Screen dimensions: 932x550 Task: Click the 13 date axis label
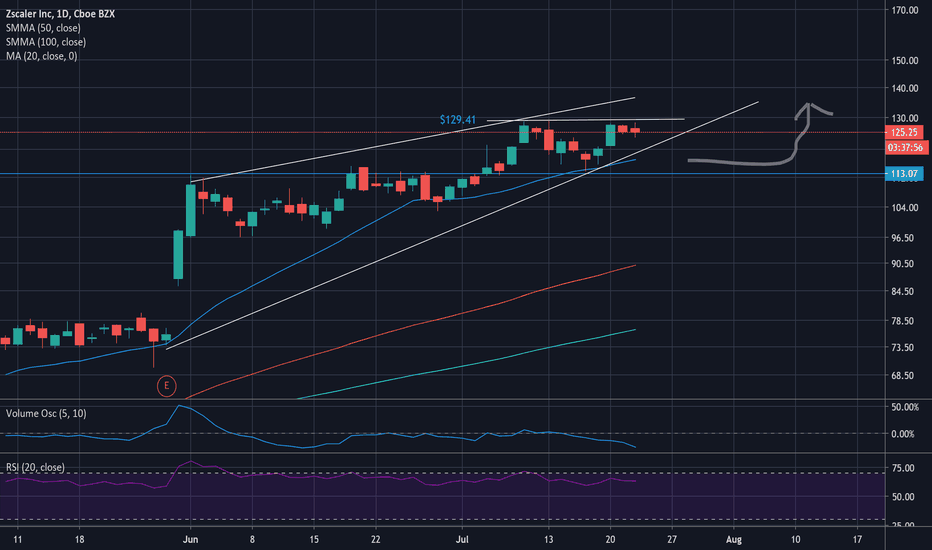pos(549,540)
